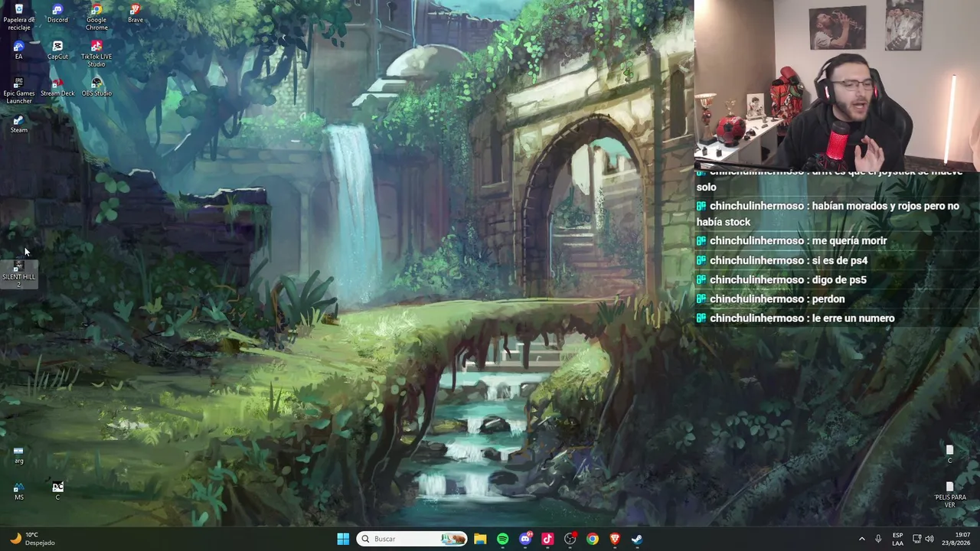The height and width of the screenshot is (551, 980).
Task: Select the C shortcut with black-and-white DC icon
Action: coord(57,491)
